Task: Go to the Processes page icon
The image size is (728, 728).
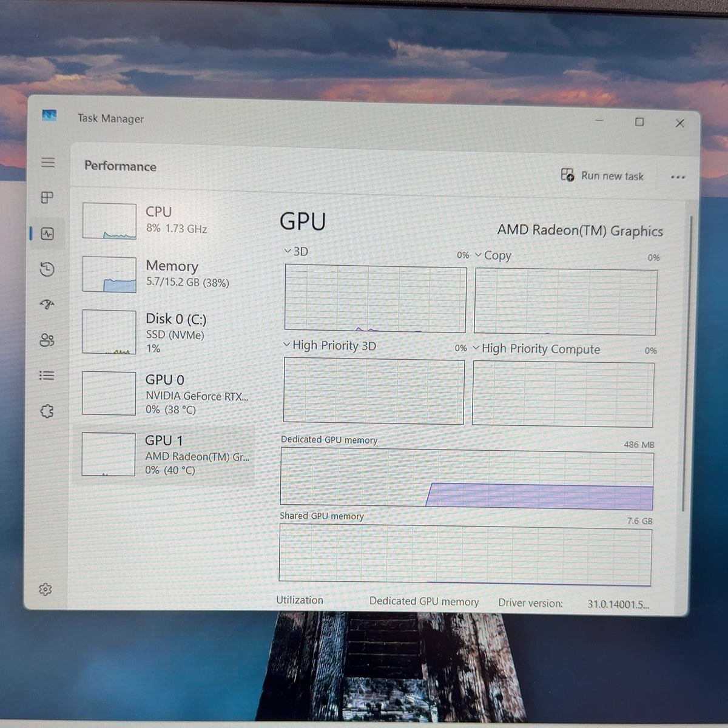Action: point(47,198)
